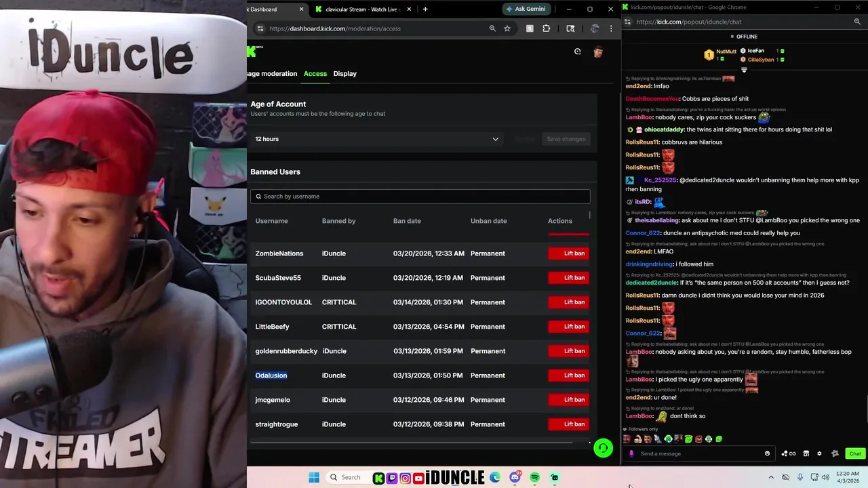This screenshot has width=868, height=488.
Task: Click username dedicated2duncle in chat
Action: coord(651,283)
